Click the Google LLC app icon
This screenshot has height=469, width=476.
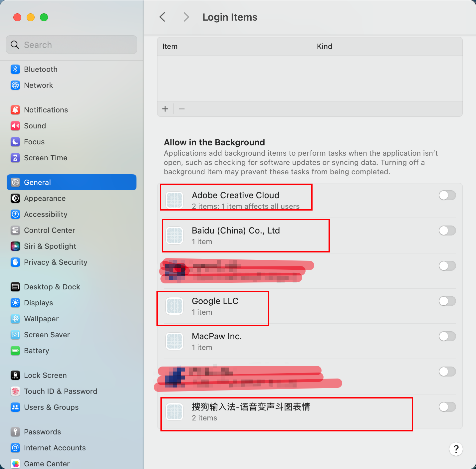click(x=174, y=306)
